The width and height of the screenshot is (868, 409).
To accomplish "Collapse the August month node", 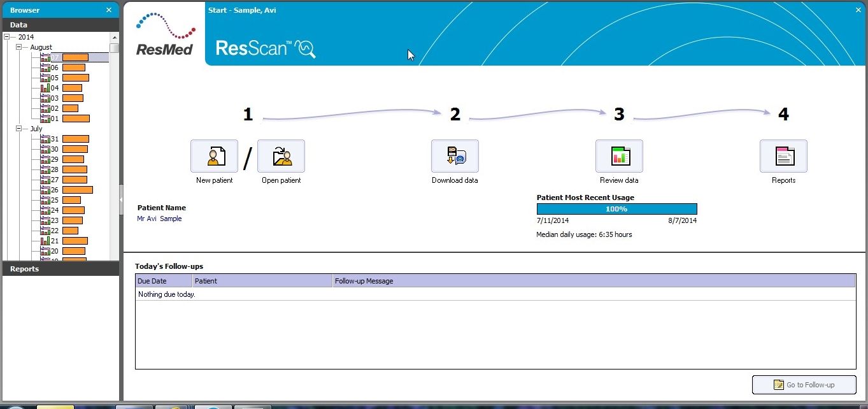I will click(19, 47).
